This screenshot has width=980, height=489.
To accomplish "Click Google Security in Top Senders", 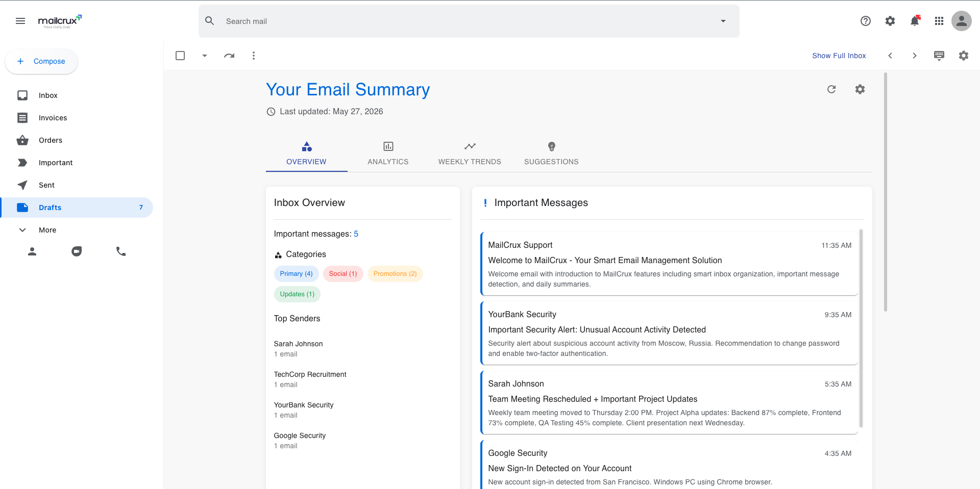I will (x=300, y=435).
